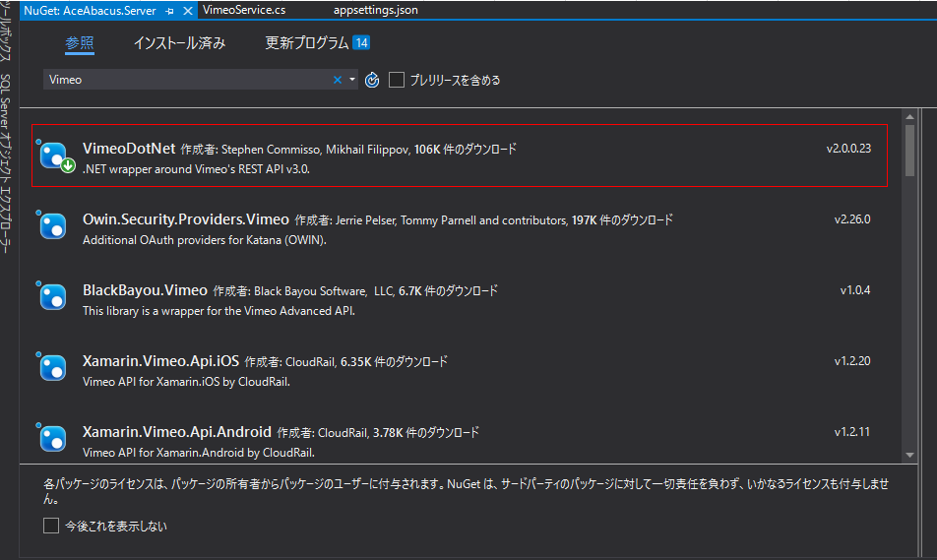Click version v2.26.0 of Owin provider
937x560 pixels.
point(852,219)
